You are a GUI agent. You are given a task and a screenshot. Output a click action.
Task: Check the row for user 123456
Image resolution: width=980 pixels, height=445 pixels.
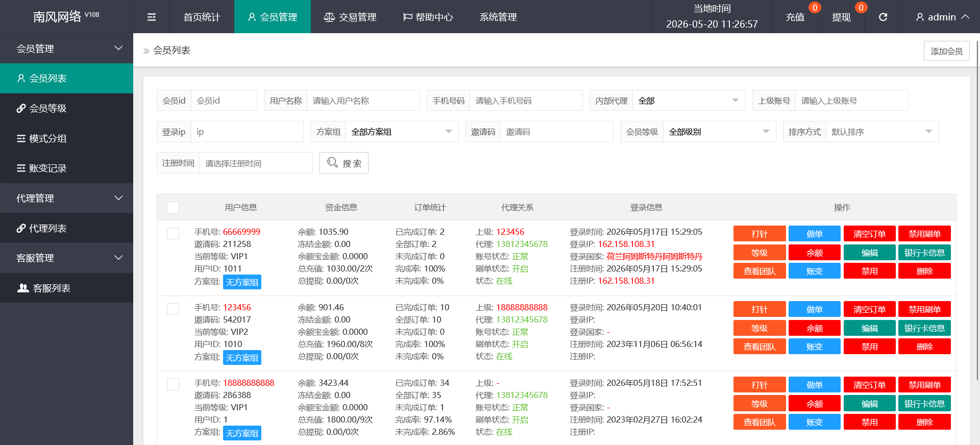[x=173, y=309]
